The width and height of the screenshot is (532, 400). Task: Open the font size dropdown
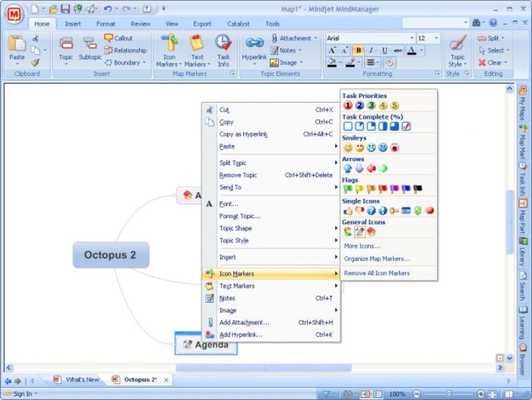[437, 38]
